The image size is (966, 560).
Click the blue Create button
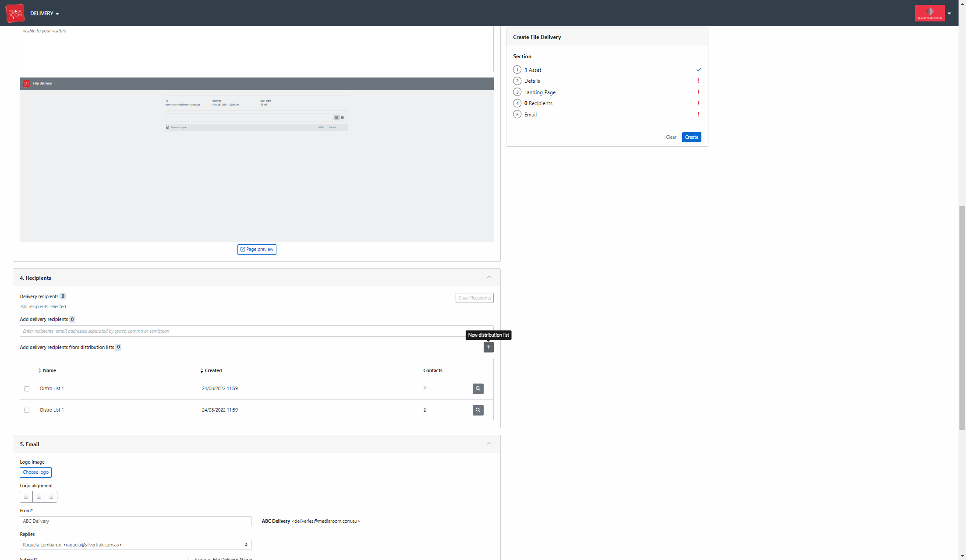(x=691, y=137)
